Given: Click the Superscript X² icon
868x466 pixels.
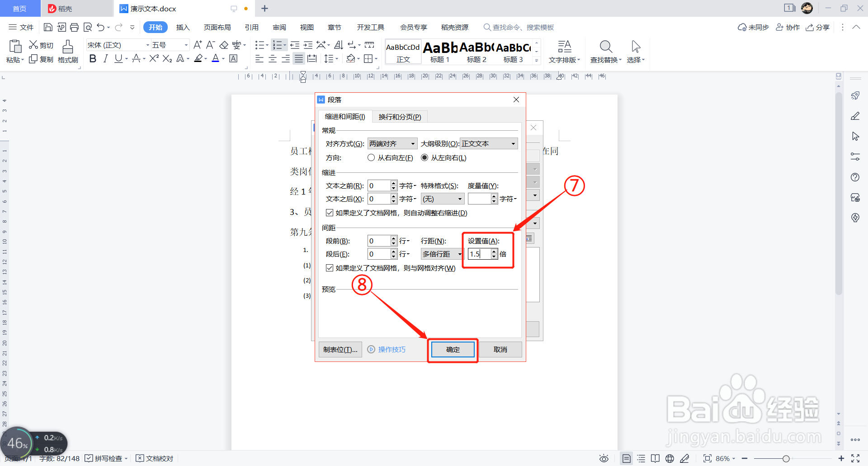Looking at the screenshot, I should [154, 58].
